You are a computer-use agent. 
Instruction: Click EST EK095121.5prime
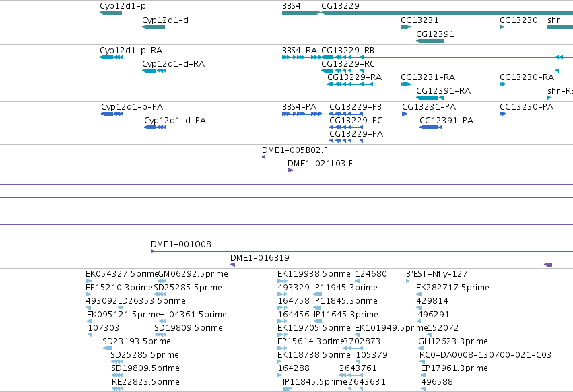pos(90,321)
